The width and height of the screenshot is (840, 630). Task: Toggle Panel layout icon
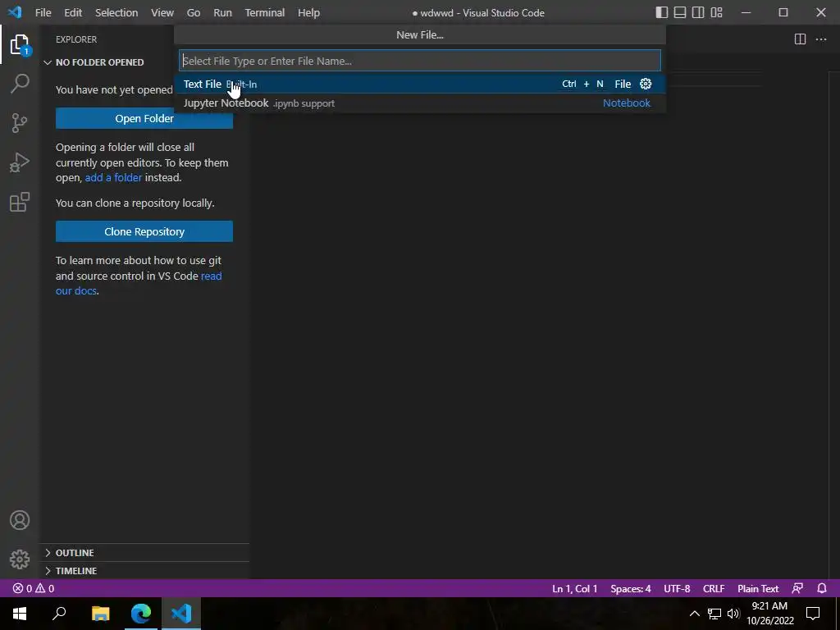point(680,12)
